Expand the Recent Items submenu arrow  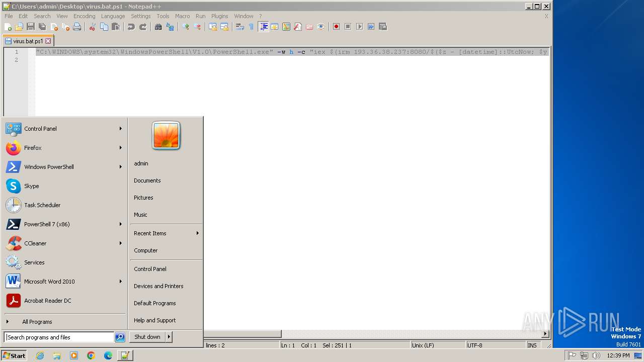(198, 233)
